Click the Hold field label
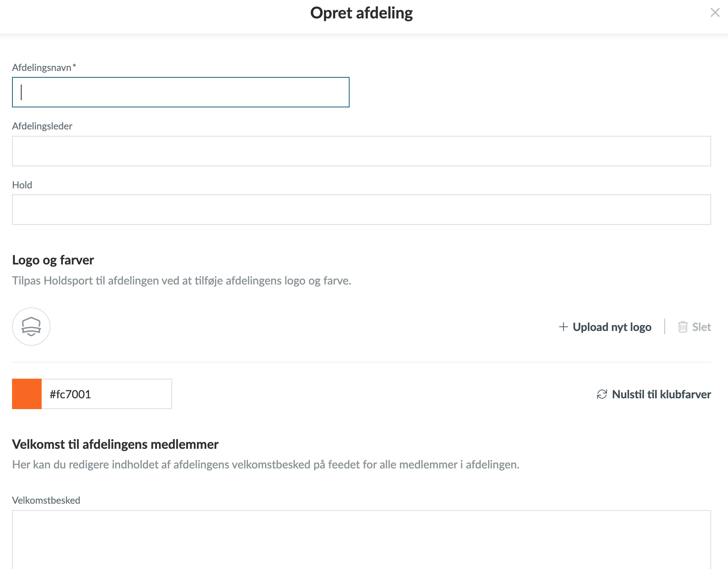Viewport: 728px width, 569px height. pos(22,185)
